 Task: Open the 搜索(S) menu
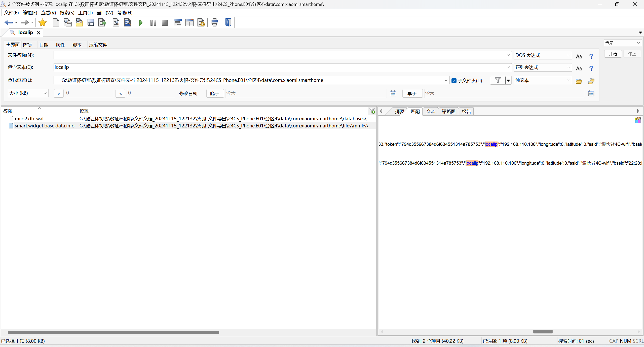(x=67, y=13)
